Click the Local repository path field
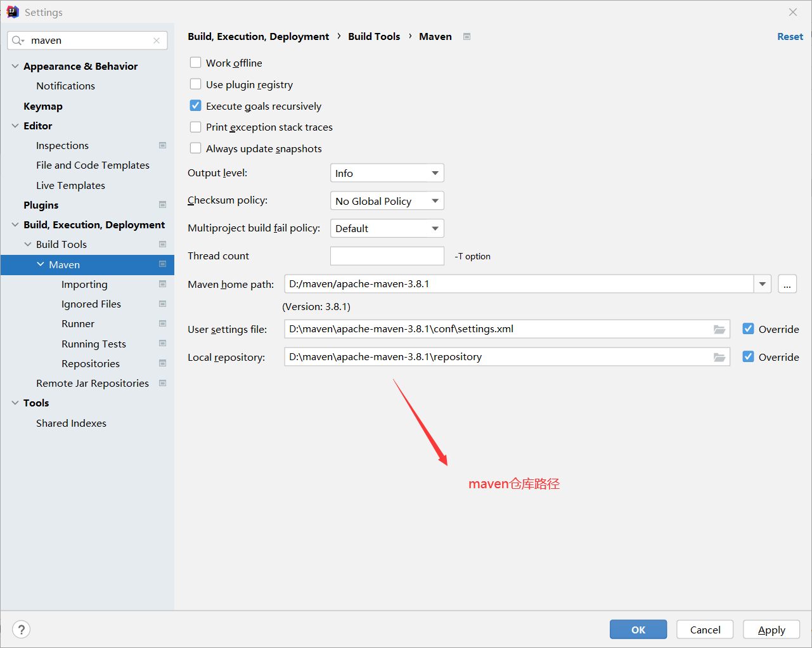Screen dimensions: 812x648 point(507,357)
